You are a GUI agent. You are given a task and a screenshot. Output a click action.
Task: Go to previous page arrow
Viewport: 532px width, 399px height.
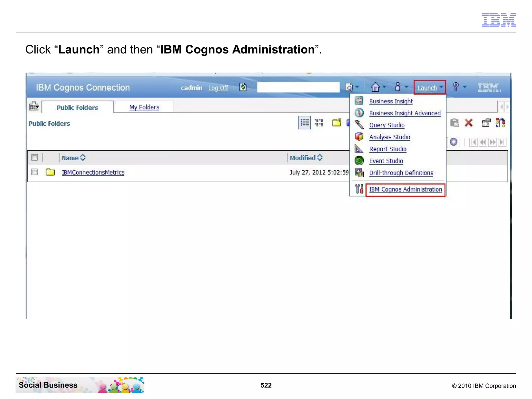click(483, 142)
